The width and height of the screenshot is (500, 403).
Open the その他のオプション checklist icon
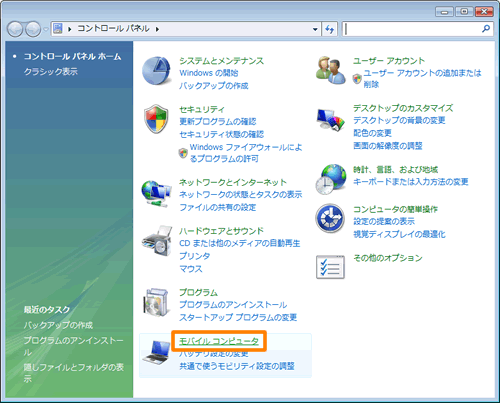330,267
